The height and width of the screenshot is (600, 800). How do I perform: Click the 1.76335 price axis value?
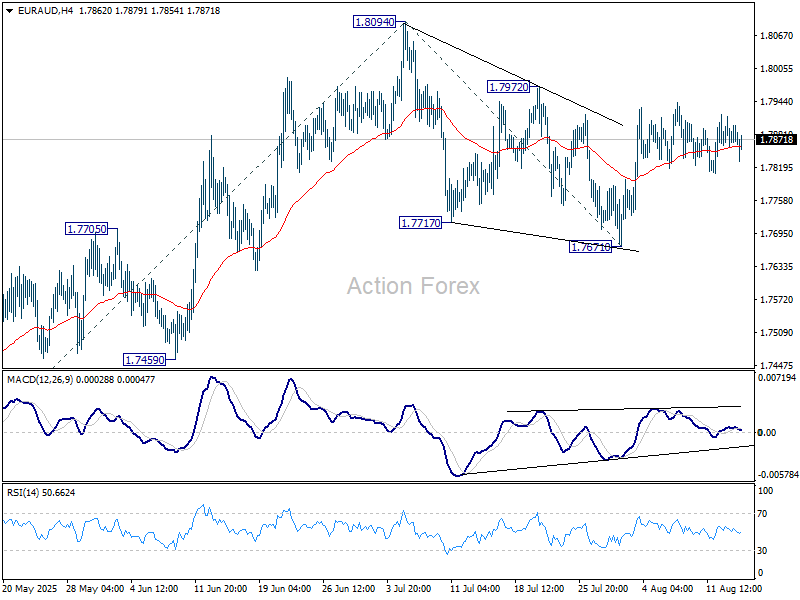(777, 267)
